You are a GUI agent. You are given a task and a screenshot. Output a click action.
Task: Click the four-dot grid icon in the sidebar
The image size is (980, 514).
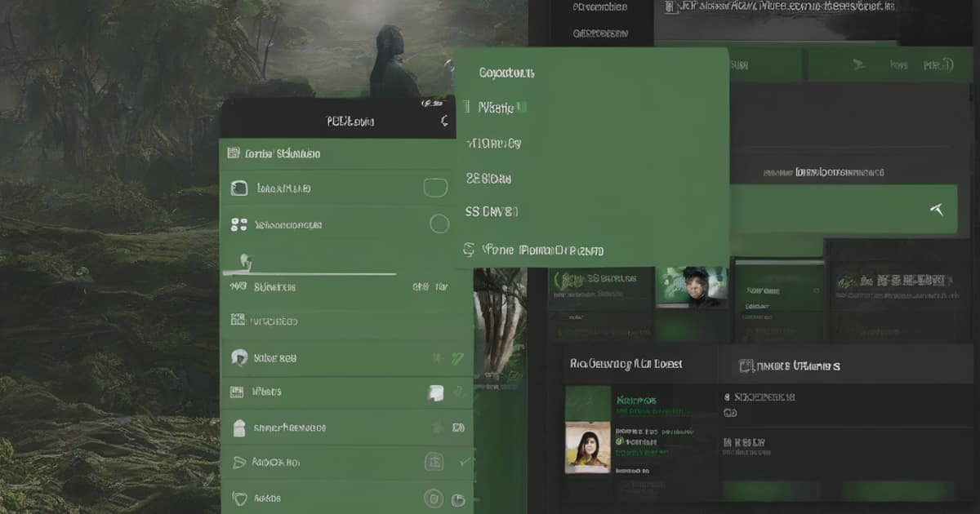point(238,224)
